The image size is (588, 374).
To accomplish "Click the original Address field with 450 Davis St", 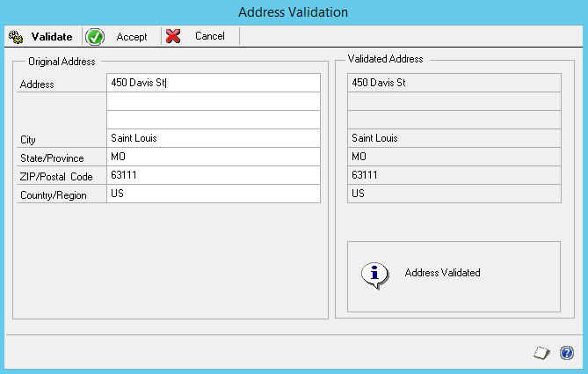I will click(x=213, y=83).
